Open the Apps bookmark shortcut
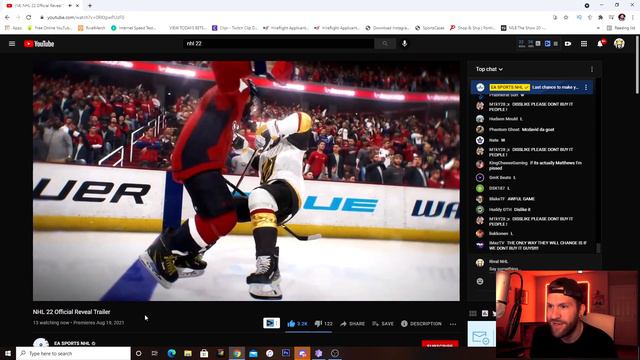Viewport: 640px width, 360px height. click(x=13, y=28)
